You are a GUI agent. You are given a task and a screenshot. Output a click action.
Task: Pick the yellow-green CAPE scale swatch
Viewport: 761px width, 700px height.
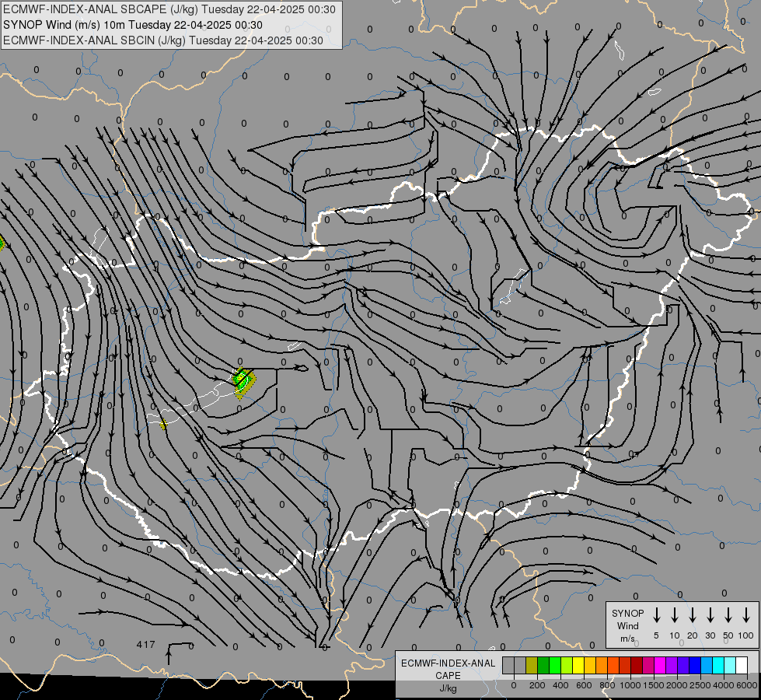pyautogui.click(x=567, y=666)
